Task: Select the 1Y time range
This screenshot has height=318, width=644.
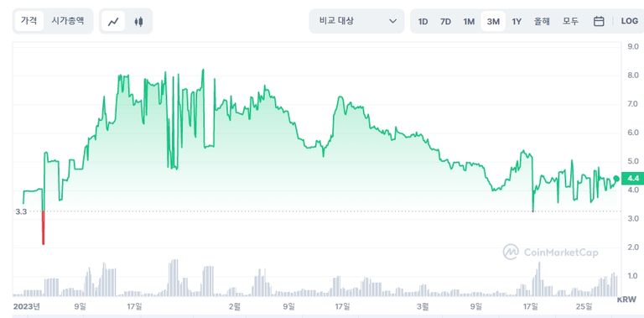Action: (517, 21)
